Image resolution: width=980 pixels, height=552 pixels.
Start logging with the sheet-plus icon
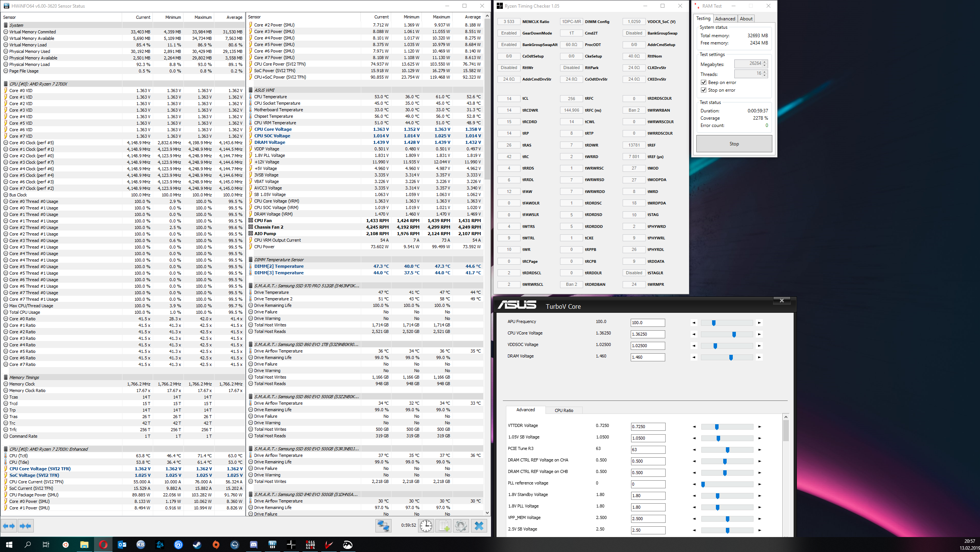[443, 526]
